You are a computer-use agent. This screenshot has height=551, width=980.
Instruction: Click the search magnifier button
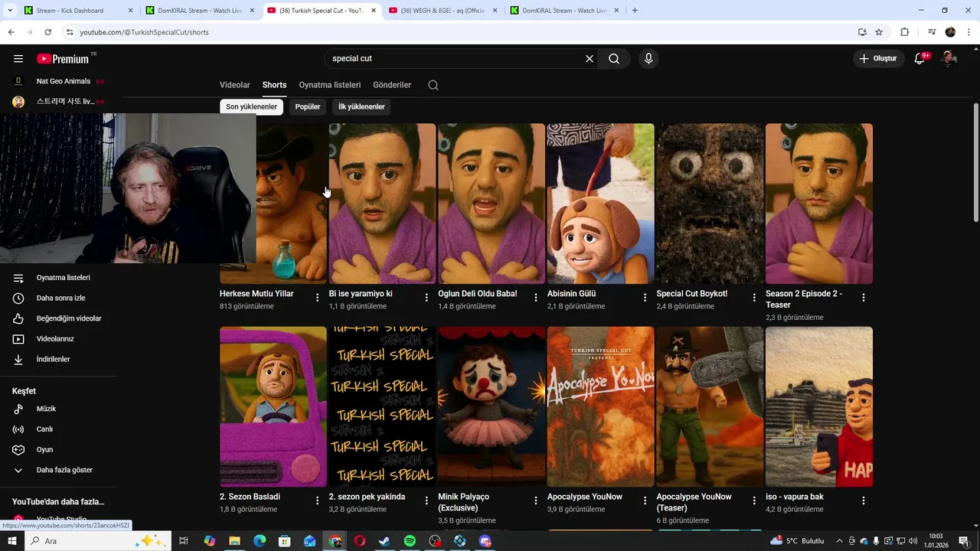coord(614,59)
